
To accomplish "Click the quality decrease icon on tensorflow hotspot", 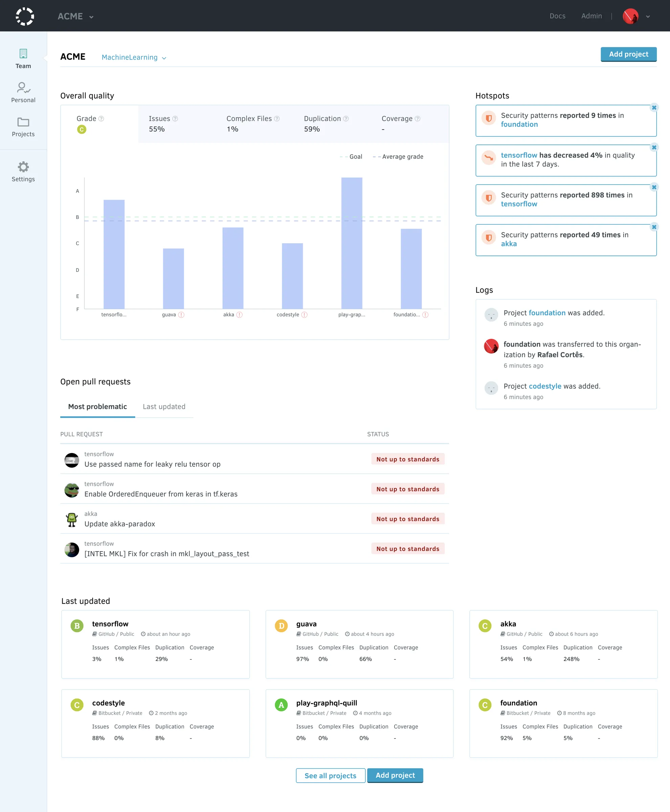I will pos(489,157).
